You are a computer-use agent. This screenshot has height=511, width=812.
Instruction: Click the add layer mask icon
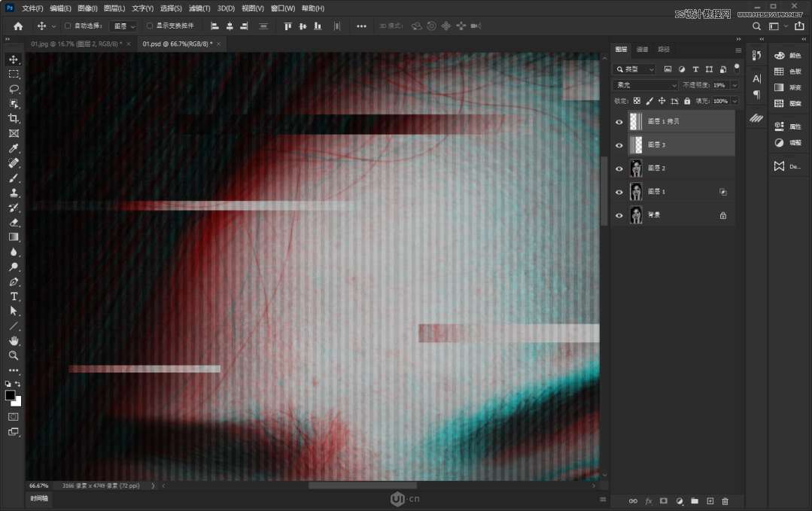pos(664,500)
